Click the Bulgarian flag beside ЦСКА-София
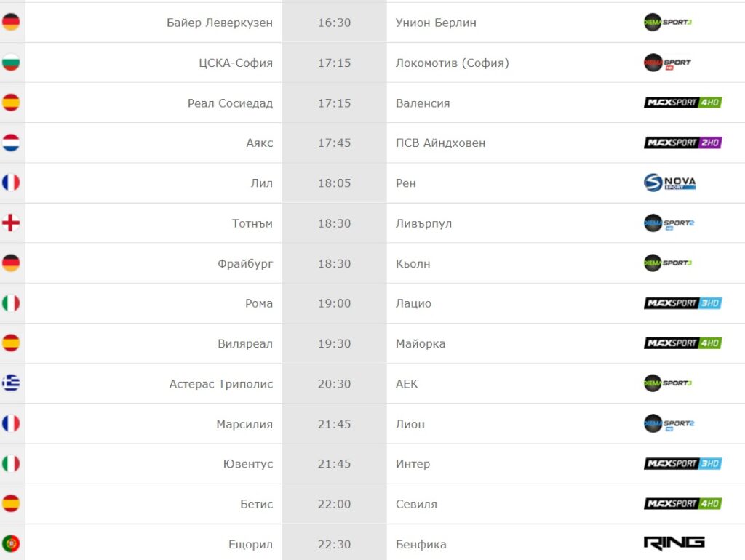This screenshot has height=560, width=745. pyautogui.click(x=11, y=63)
